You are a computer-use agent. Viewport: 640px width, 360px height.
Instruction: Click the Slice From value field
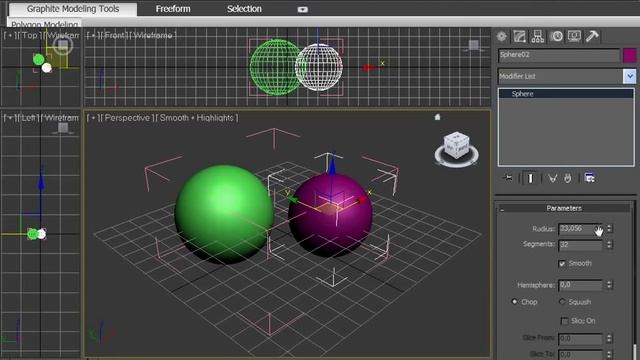(x=580, y=338)
